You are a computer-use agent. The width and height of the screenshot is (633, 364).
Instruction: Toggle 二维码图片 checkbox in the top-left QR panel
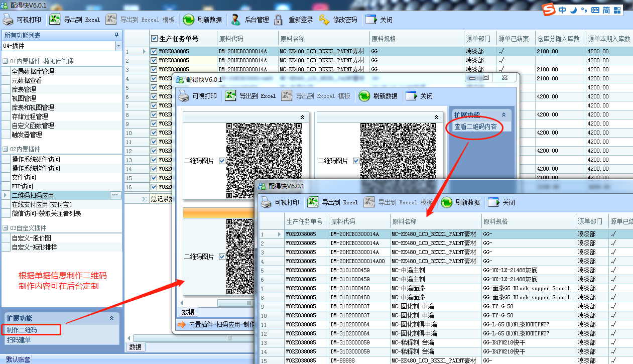tap(222, 161)
